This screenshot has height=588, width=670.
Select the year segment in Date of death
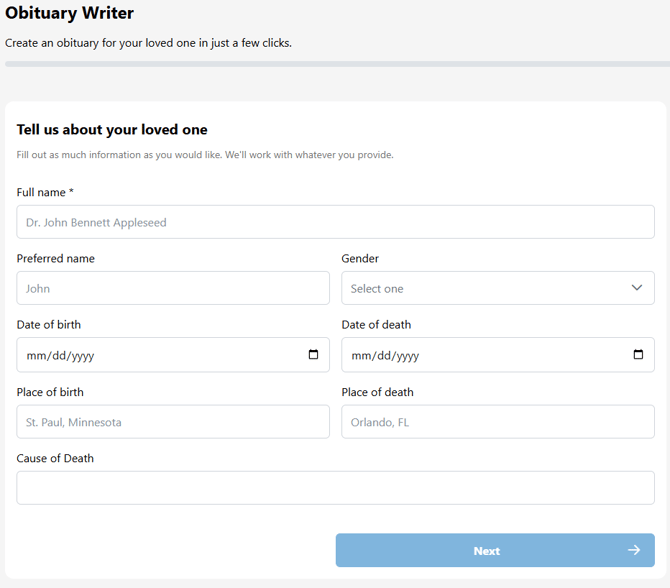407,356
